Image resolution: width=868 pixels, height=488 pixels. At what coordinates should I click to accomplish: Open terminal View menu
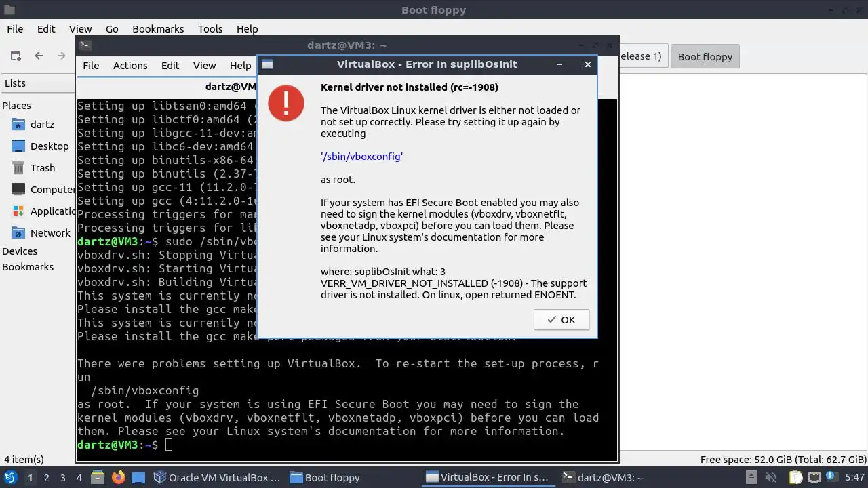[x=204, y=66]
